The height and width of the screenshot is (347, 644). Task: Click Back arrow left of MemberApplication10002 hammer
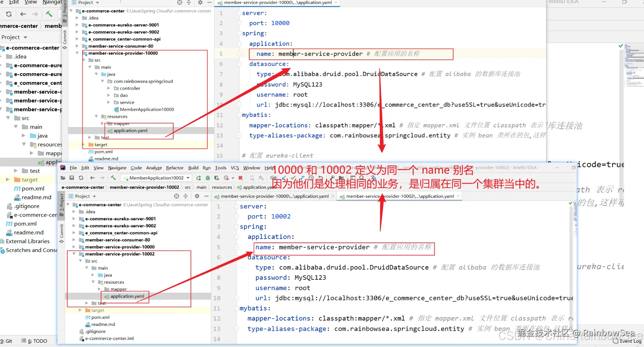click(x=92, y=178)
